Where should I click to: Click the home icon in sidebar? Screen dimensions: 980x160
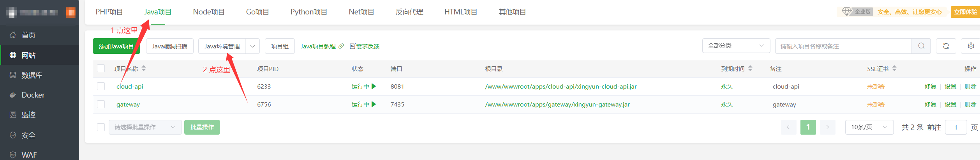[13, 35]
